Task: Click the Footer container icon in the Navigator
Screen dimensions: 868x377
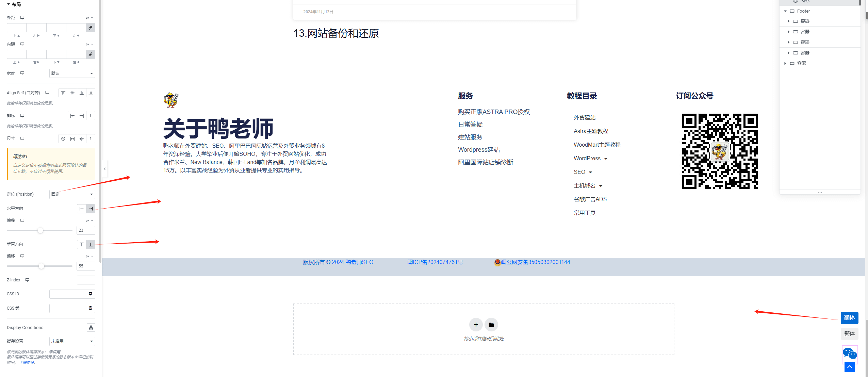Action: coord(792,11)
